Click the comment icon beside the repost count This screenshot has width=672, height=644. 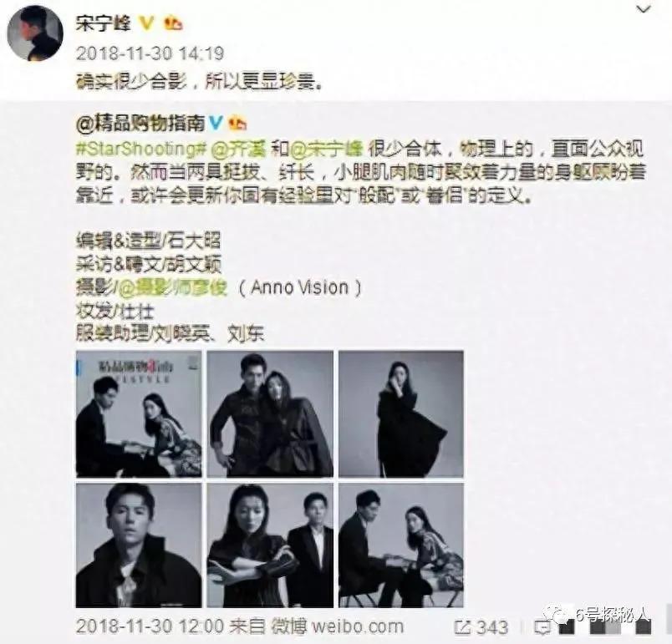(x=543, y=628)
